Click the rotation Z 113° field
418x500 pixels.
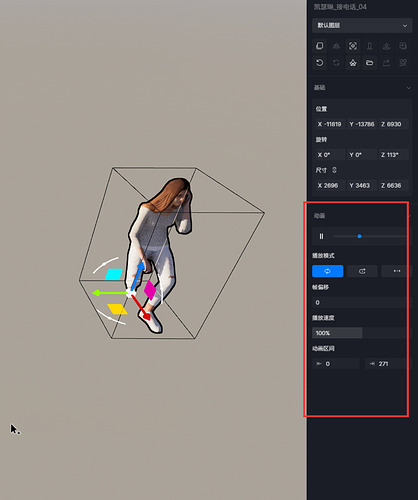pyautogui.click(x=393, y=155)
